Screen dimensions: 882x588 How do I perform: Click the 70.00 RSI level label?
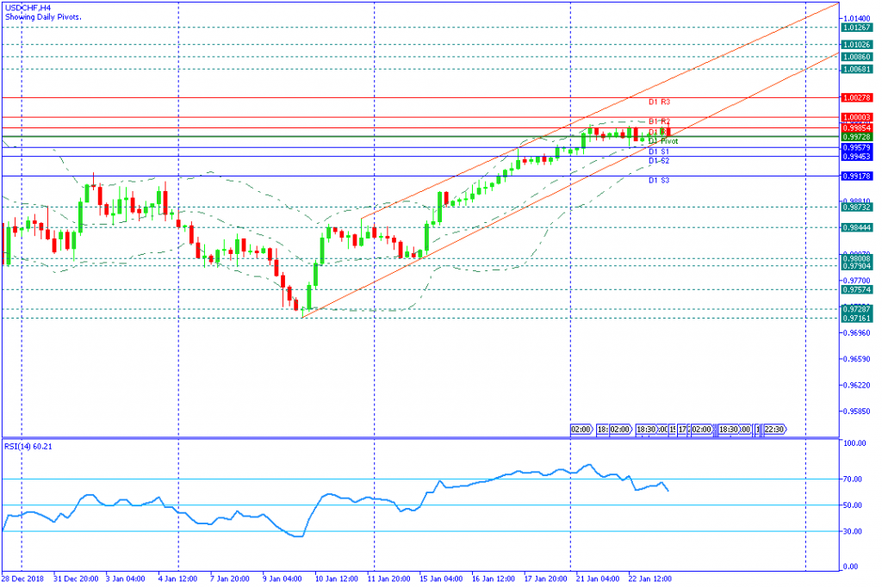point(854,479)
